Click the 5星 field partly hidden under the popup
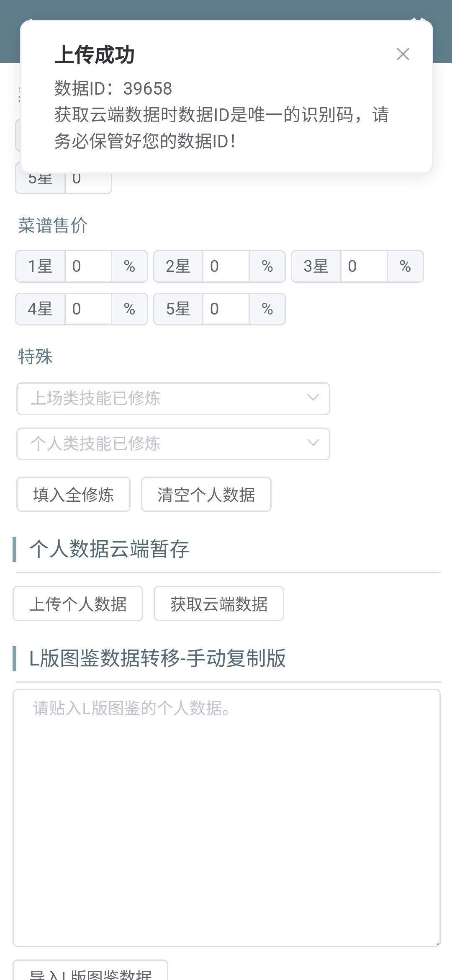The height and width of the screenshot is (980, 452). coord(88,182)
